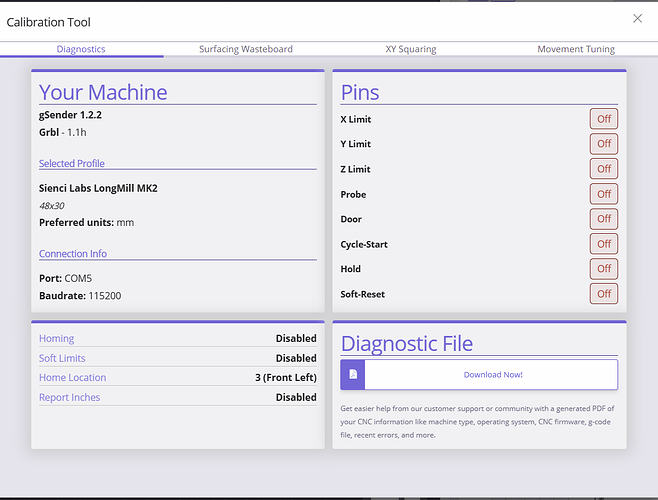Click the X Limit Off indicator
The width and height of the screenshot is (658, 500).
(x=604, y=119)
